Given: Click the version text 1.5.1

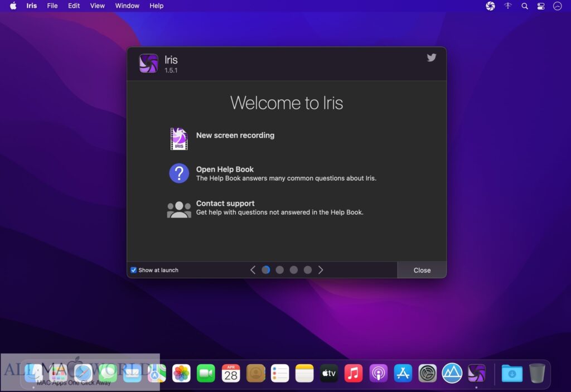Looking at the screenshot, I should (x=171, y=70).
